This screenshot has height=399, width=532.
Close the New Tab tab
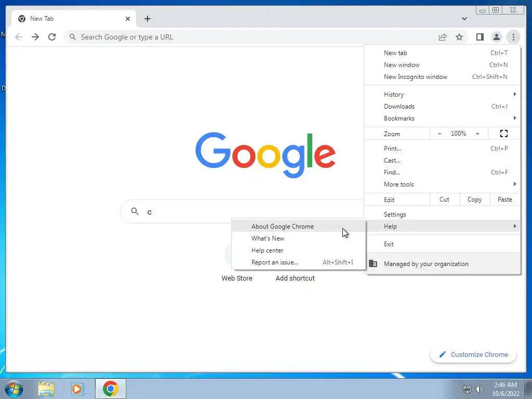(x=128, y=19)
